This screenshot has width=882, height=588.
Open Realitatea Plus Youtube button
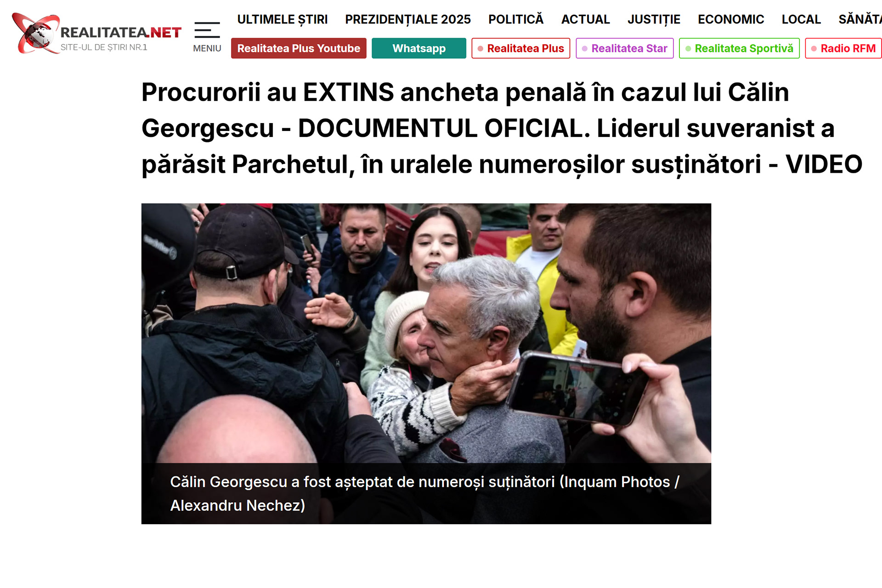pyautogui.click(x=299, y=48)
